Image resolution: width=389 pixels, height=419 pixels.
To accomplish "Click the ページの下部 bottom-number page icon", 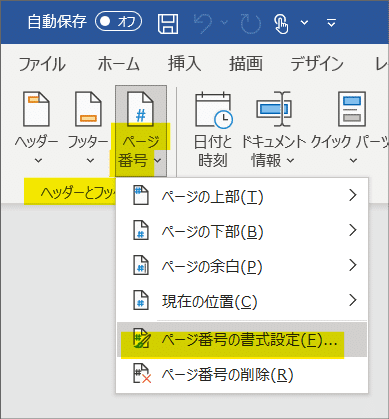I will coord(141,230).
